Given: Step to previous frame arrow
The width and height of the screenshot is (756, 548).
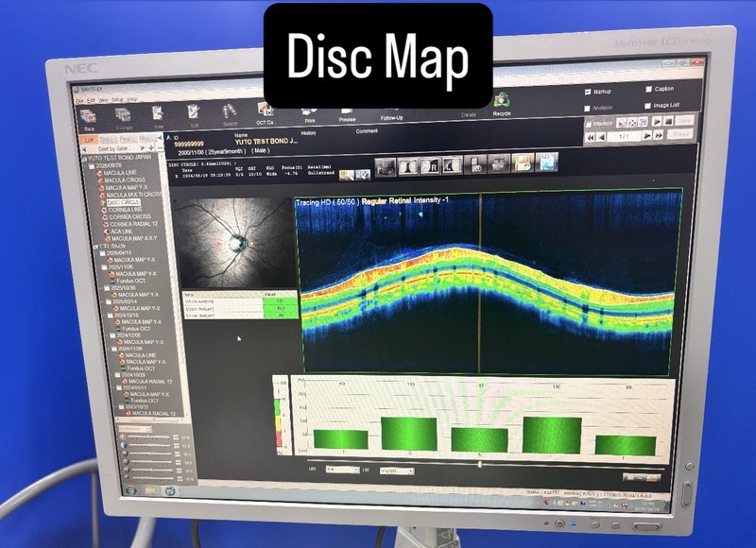Looking at the screenshot, I should [x=601, y=137].
